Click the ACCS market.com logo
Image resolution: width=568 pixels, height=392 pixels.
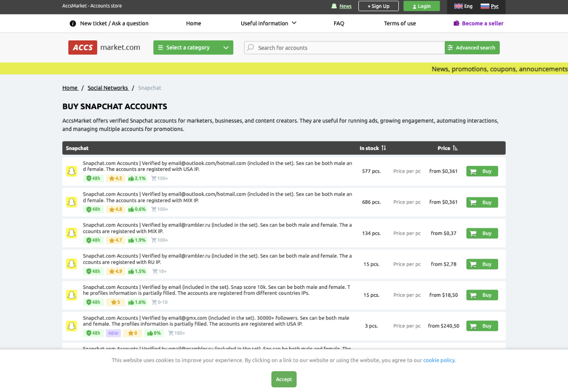[104, 47]
